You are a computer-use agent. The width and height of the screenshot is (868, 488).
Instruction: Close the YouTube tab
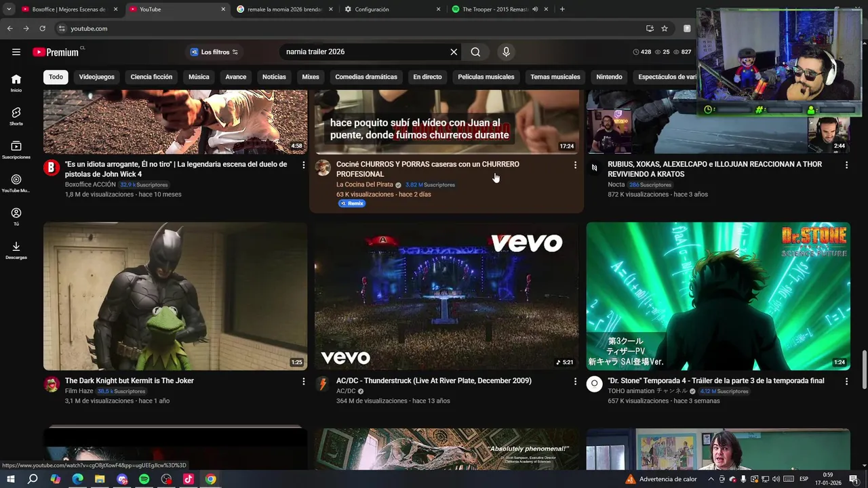pos(223,9)
